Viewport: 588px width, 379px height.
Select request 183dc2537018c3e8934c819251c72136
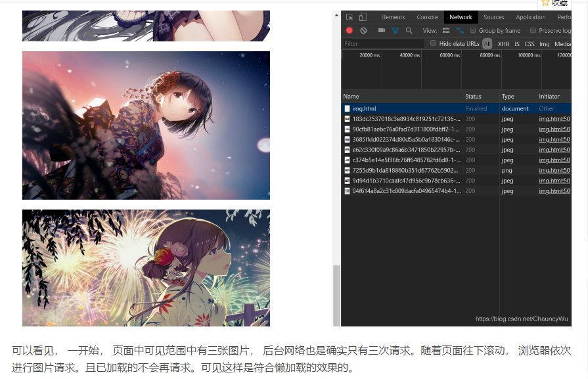457,119
